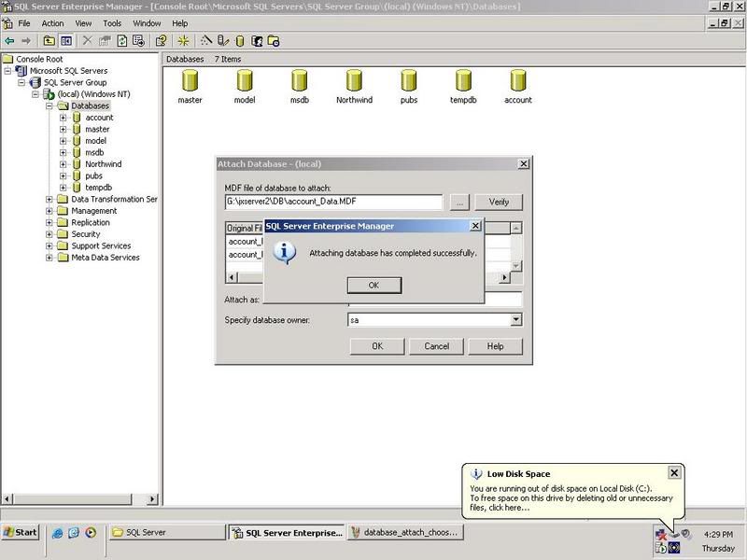Expand the master database tree node
This screenshot has width=747, height=560.
[63, 129]
